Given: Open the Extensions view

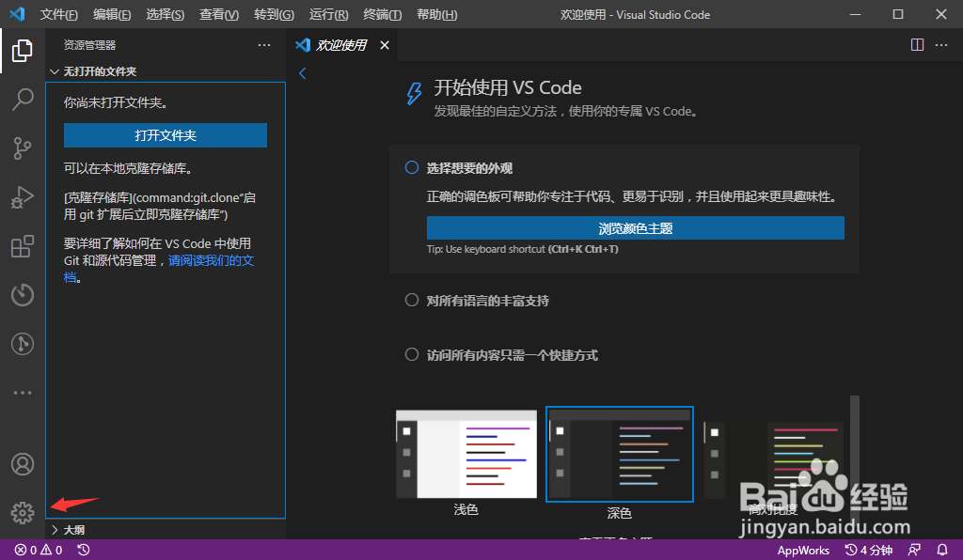Looking at the screenshot, I should coord(23,246).
